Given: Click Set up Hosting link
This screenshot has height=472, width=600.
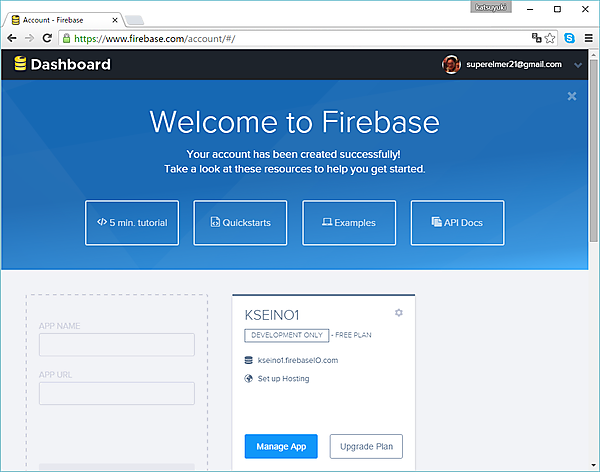Looking at the screenshot, I should coord(284,379).
